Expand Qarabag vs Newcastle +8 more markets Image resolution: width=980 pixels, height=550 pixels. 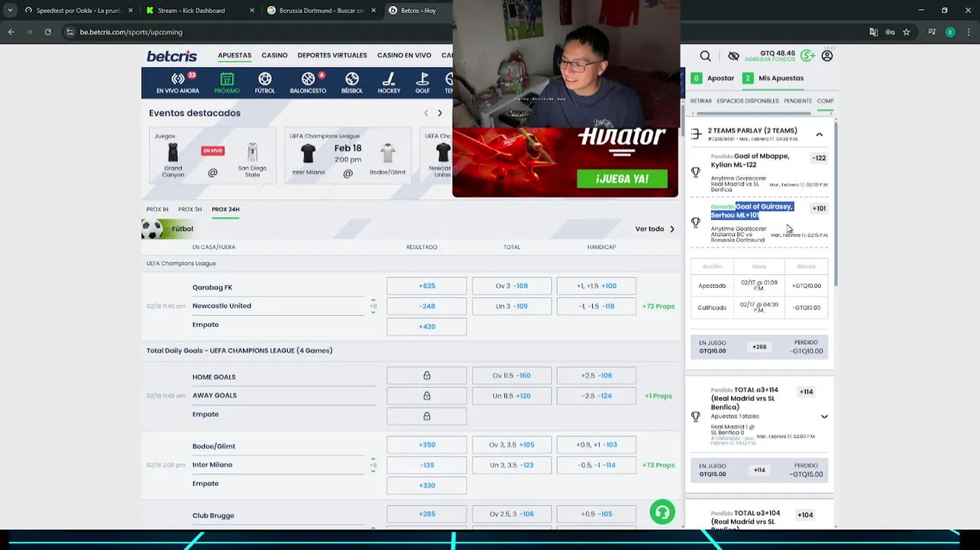[x=374, y=306]
